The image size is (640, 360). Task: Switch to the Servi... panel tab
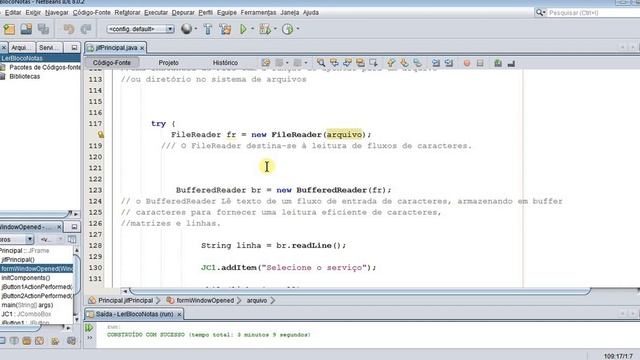click(x=49, y=48)
